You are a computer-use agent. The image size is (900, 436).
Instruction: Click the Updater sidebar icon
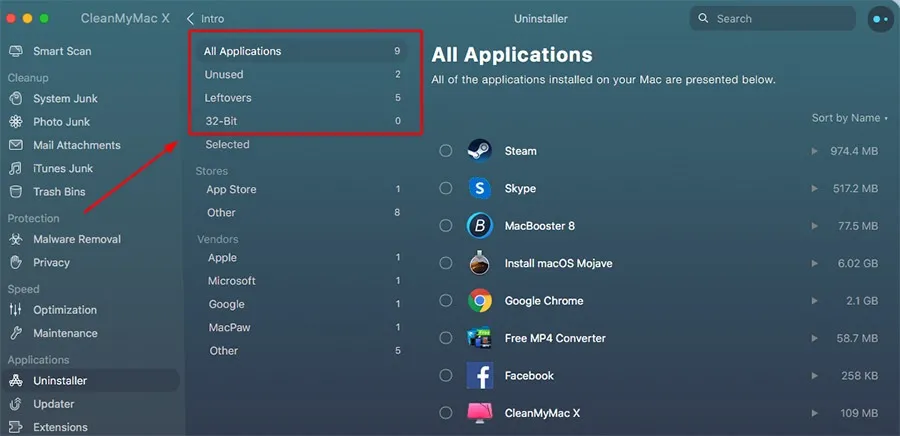pos(16,404)
